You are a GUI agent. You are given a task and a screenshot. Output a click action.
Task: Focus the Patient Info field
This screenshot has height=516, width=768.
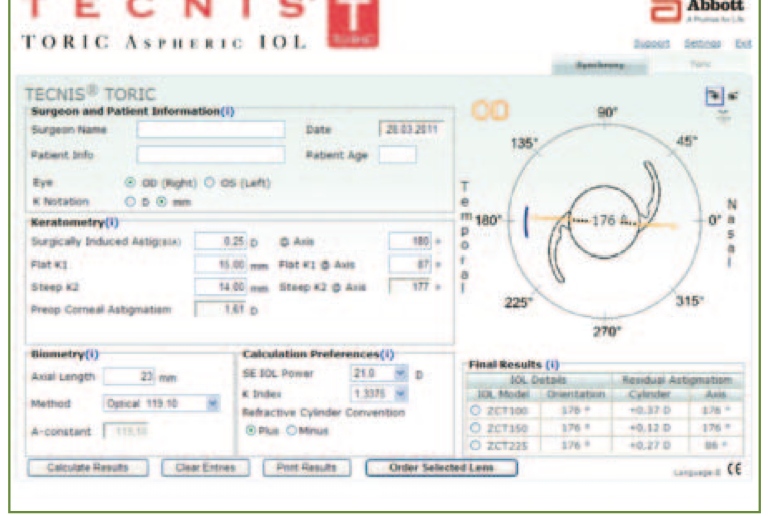coord(211,155)
